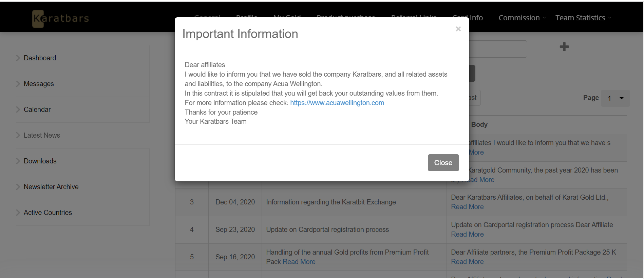Click the Sep 23, 2020 date cell
Screen dimensions: 644x279
click(235, 230)
